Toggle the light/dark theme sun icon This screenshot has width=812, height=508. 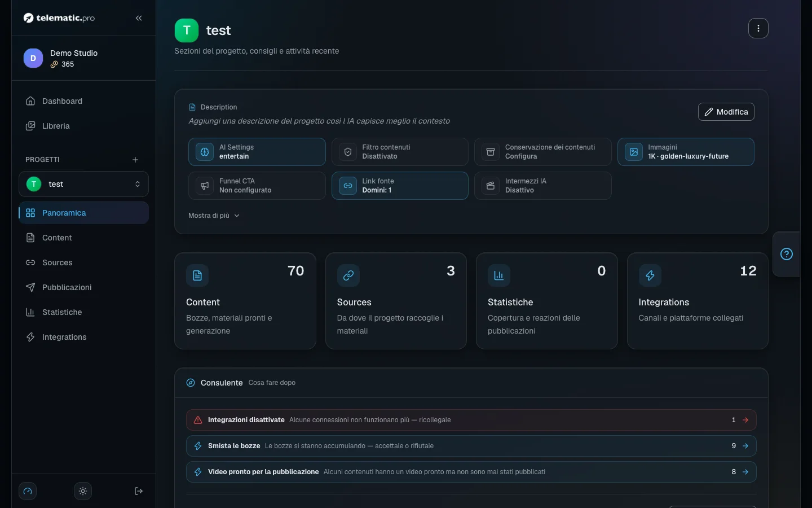83,491
